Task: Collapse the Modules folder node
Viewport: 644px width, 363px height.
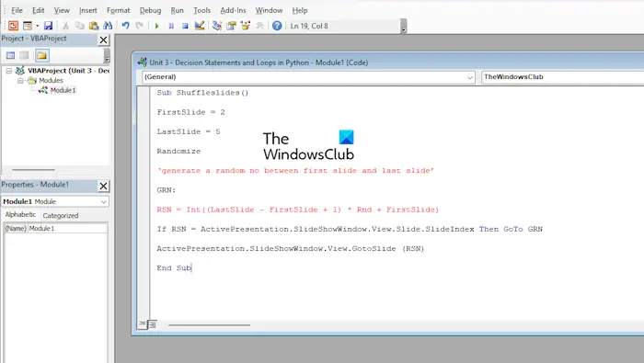Action: pyautogui.click(x=20, y=81)
